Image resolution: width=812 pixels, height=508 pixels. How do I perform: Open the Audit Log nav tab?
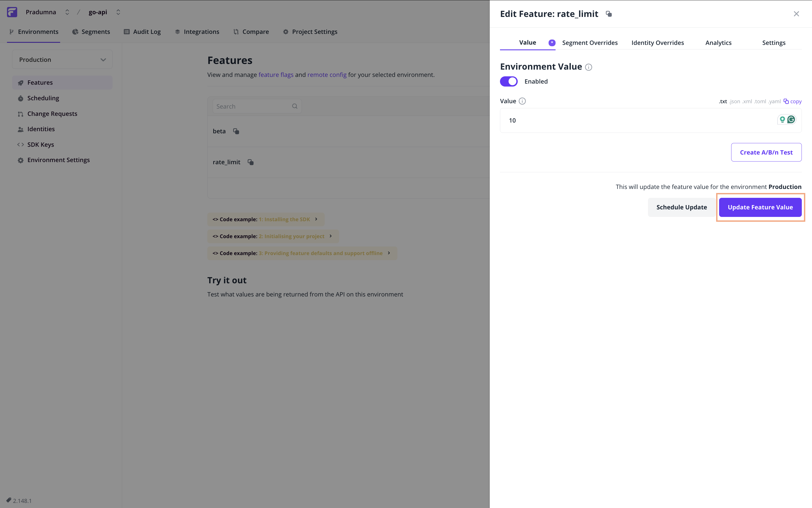click(142, 32)
